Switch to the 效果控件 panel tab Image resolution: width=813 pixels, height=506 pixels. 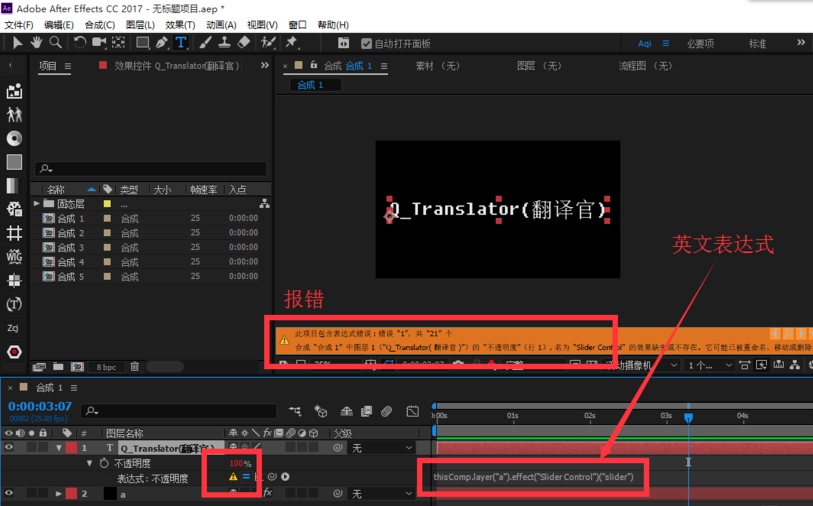click(x=176, y=66)
